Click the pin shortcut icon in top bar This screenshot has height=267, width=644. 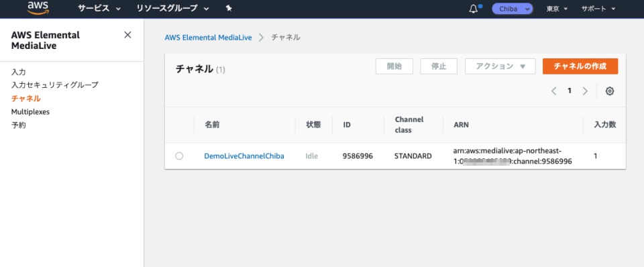click(229, 8)
